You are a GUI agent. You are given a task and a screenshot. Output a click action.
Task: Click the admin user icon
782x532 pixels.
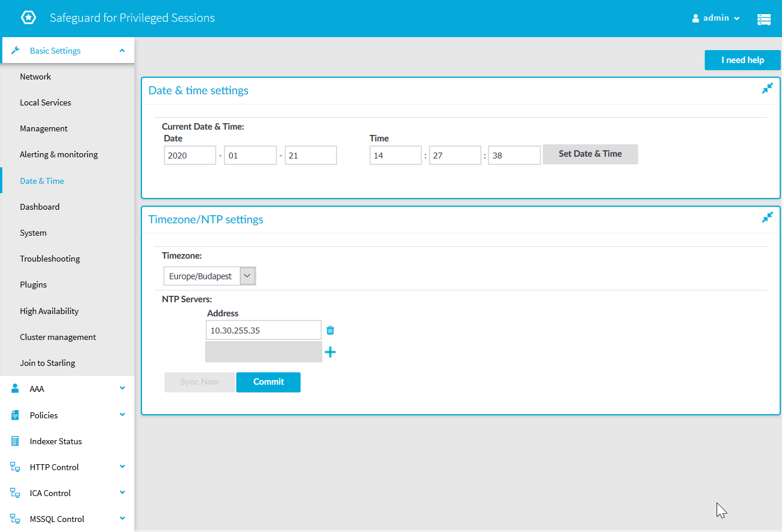point(695,18)
